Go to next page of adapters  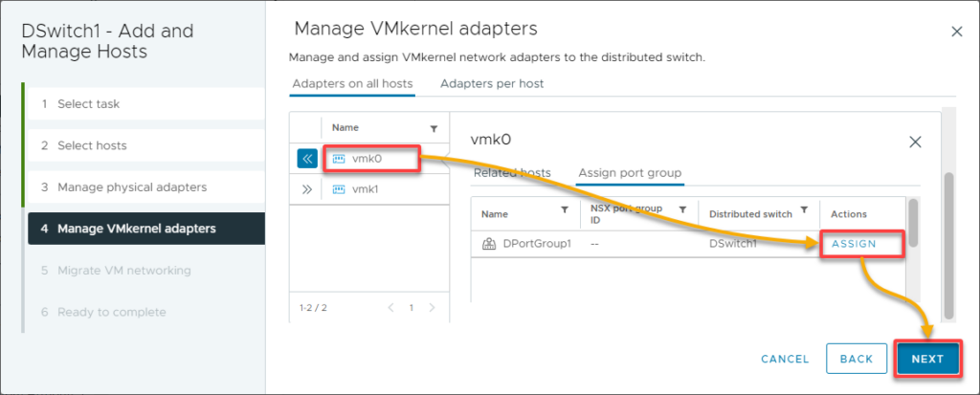point(432,308)
